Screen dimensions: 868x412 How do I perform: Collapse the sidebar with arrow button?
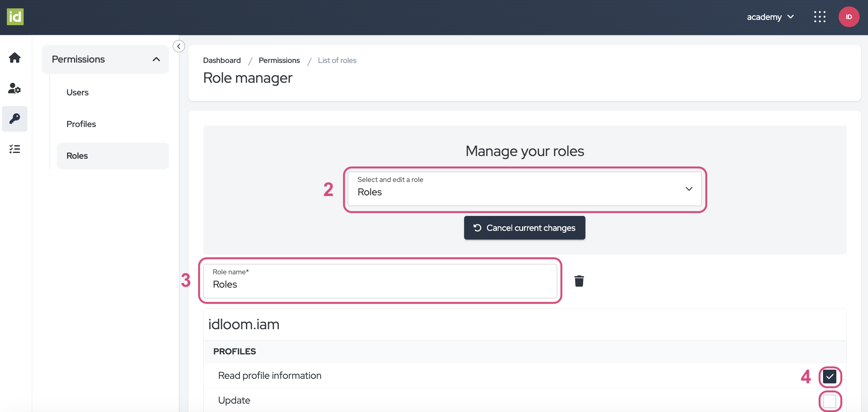point(179,46)
